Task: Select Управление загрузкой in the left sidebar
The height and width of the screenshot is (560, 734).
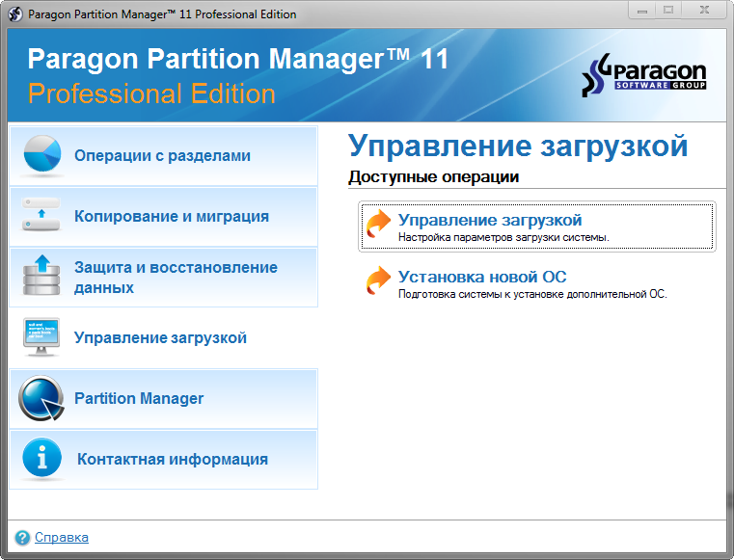Action: (160, 337)
